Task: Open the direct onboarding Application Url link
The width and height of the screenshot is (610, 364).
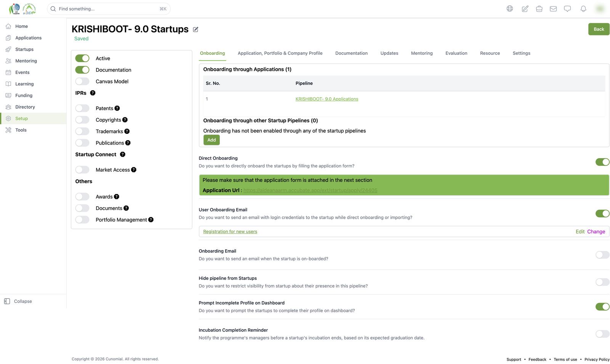Action: click(x=310, y=190)
